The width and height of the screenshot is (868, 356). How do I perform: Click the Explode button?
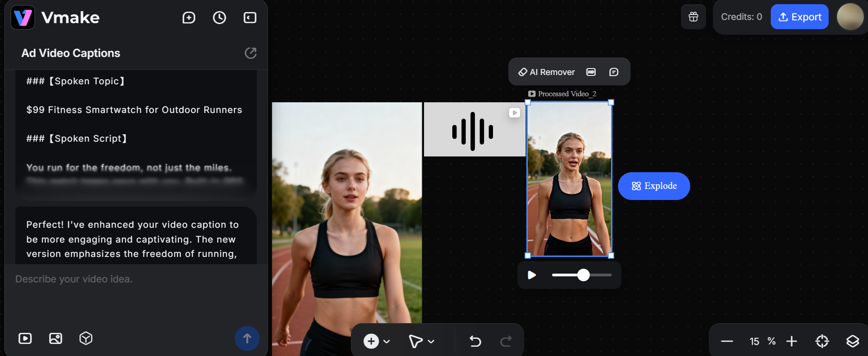tap(654, 186)
